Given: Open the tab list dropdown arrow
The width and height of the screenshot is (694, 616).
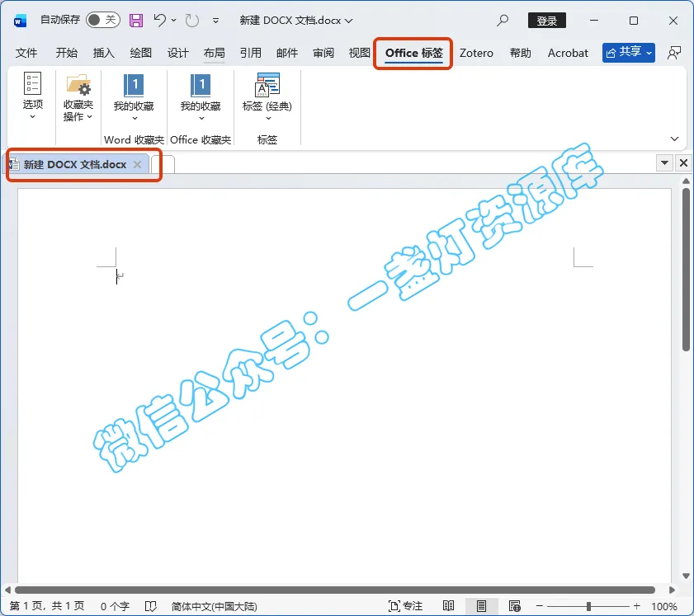Looking at the screenshot, I should click(x=664, y=162).
